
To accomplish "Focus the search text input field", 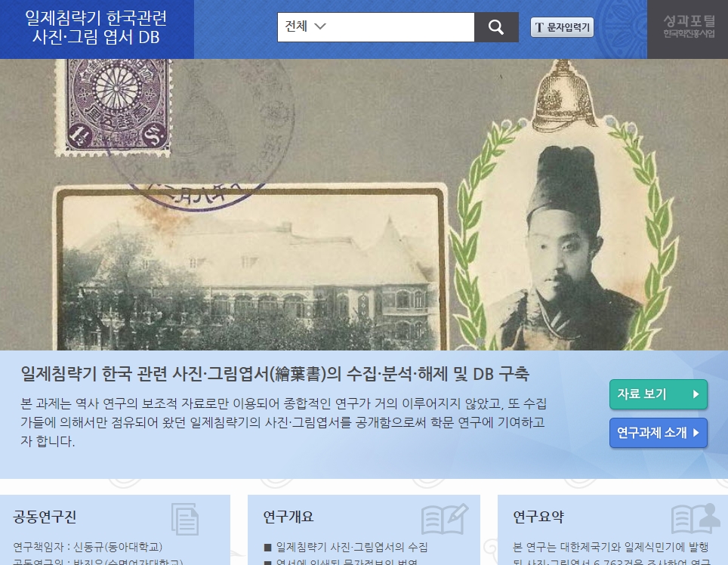I will coord(402,27).
